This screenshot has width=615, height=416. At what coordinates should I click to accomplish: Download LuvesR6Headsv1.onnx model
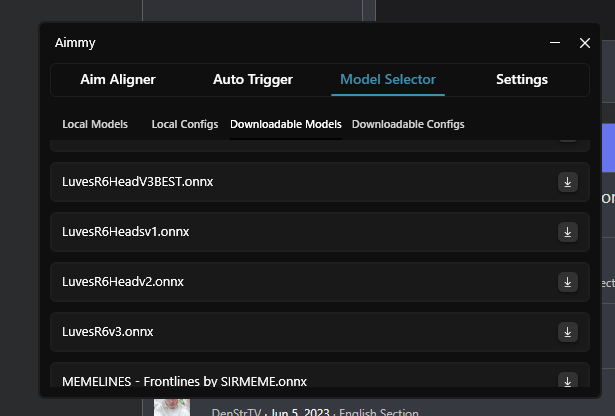point(568,232)
